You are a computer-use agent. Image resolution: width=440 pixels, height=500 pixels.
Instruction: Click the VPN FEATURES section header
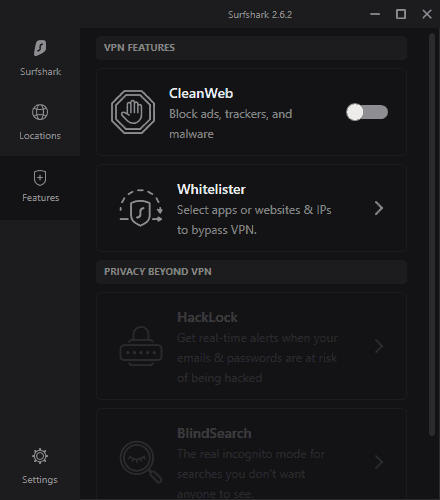[x=251, y=48]
